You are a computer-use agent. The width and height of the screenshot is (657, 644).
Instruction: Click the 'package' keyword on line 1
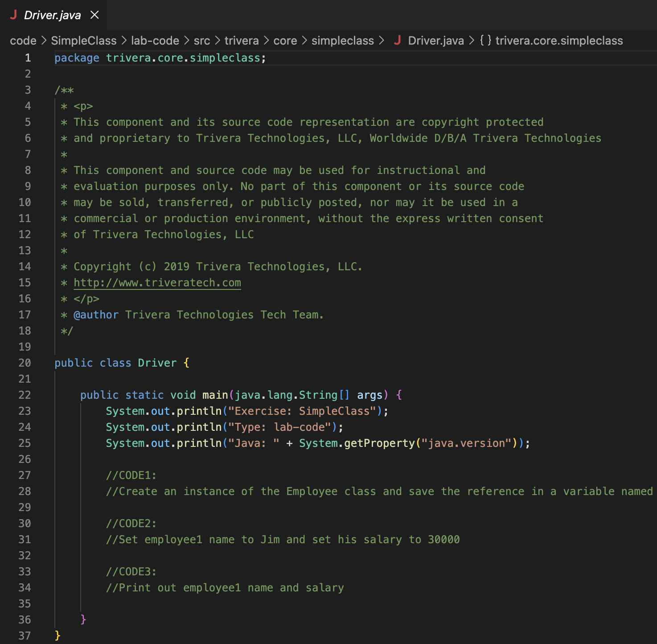(x=77, y=58)
